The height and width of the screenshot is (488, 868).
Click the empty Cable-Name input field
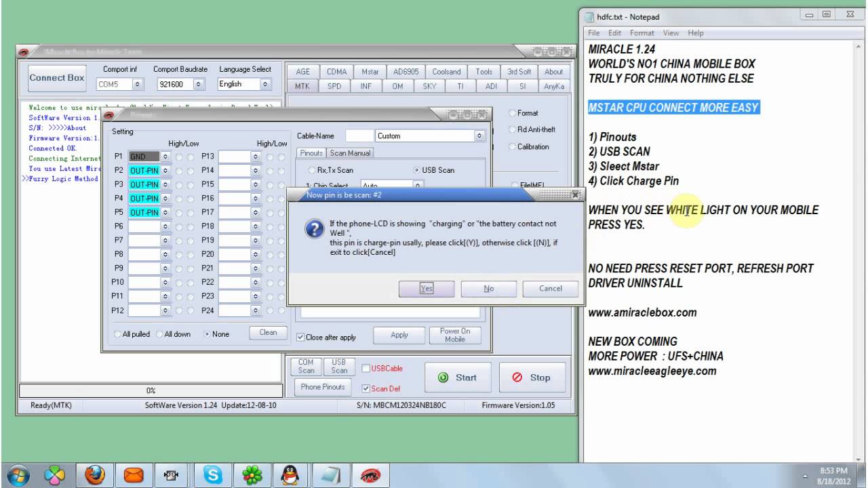coord(359,136)
